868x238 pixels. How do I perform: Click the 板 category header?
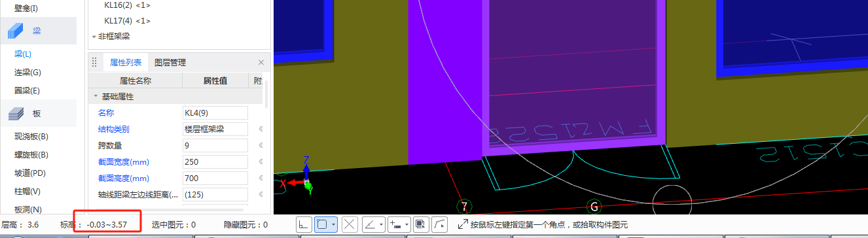(x=38, y=114)
